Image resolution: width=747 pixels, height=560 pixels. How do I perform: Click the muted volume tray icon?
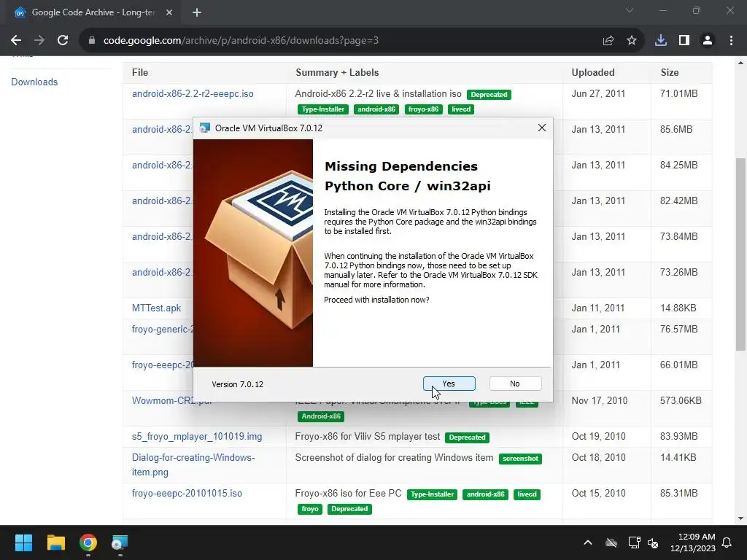(653, 542)
